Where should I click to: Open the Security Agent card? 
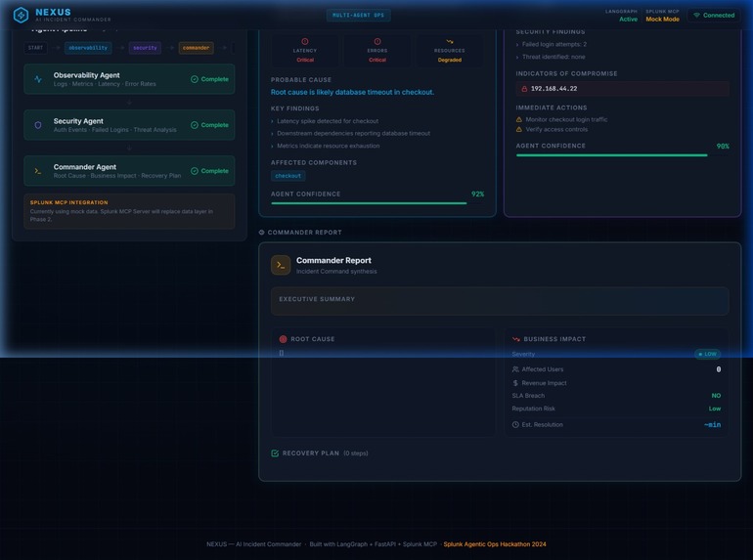130,125
